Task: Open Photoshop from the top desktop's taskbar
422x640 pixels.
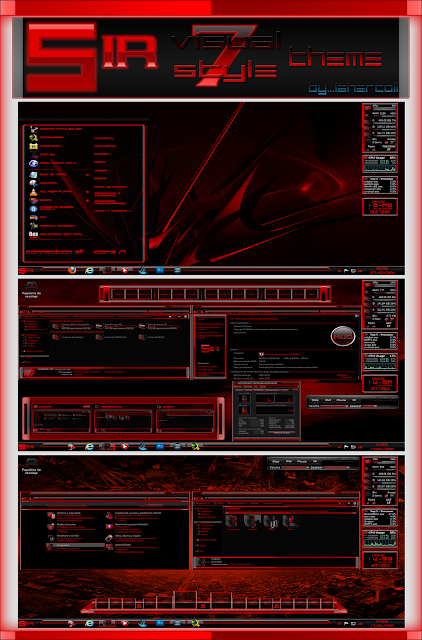Action: pyautogui.click(x=160, y=270)
